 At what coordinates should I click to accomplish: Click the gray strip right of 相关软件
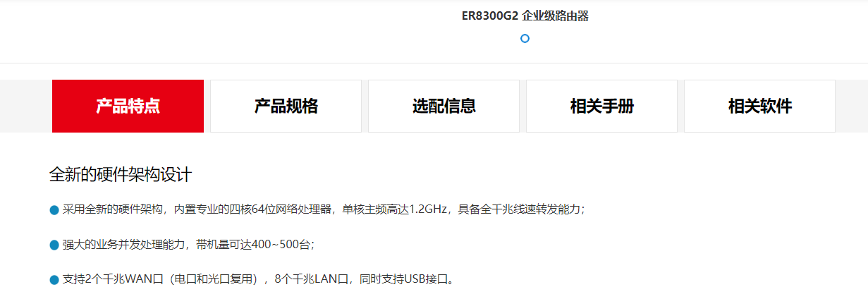coord(852,106)
